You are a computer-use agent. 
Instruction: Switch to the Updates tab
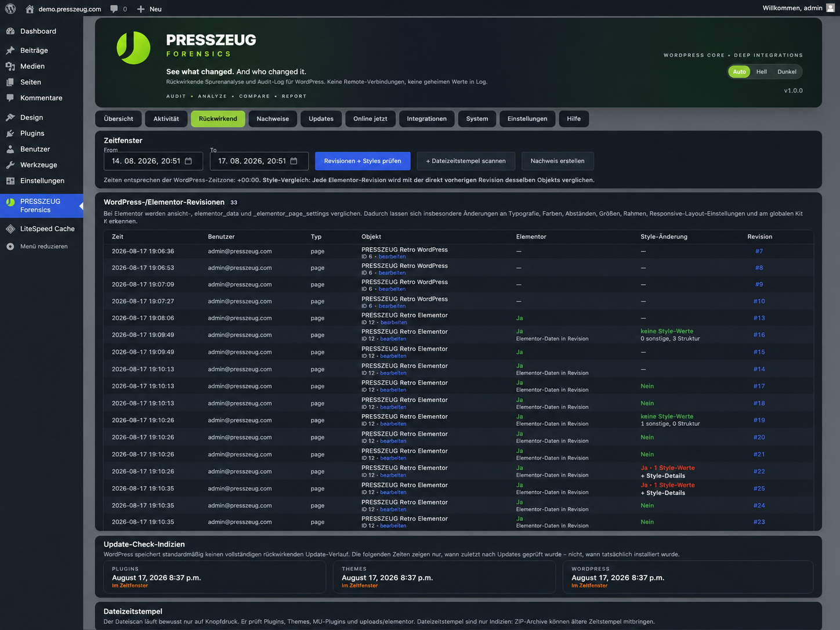(321, 119)
